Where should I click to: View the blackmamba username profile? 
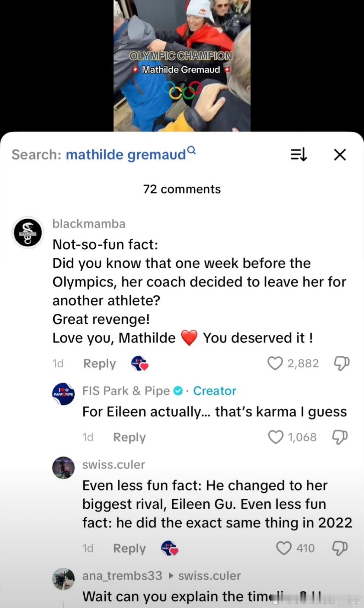pyautogui.click(x=89, y=224)
